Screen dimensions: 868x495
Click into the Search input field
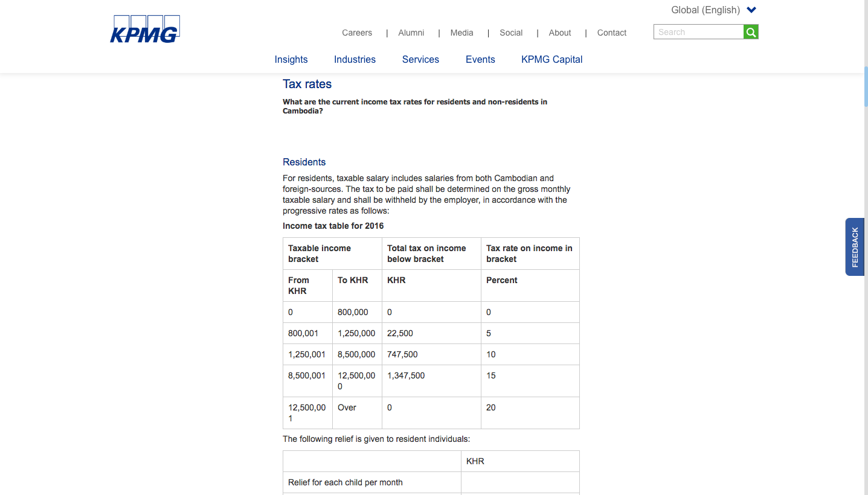point(698,32)
